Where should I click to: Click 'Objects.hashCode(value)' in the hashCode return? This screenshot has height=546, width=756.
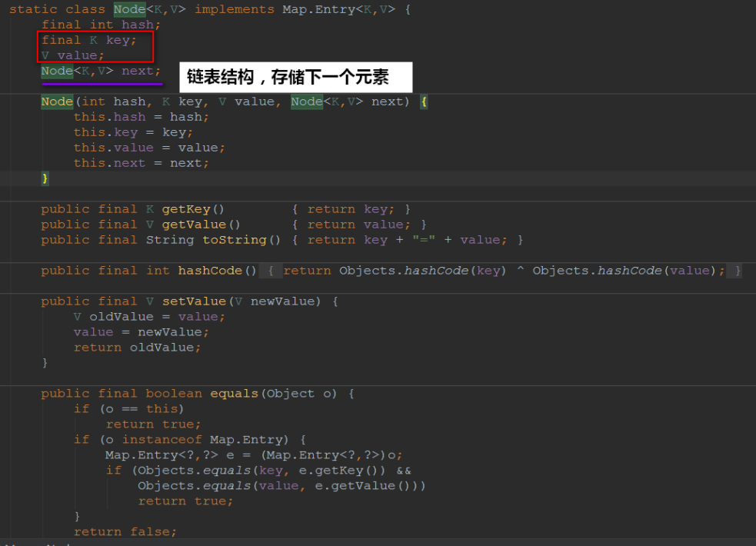pos(624,271)
